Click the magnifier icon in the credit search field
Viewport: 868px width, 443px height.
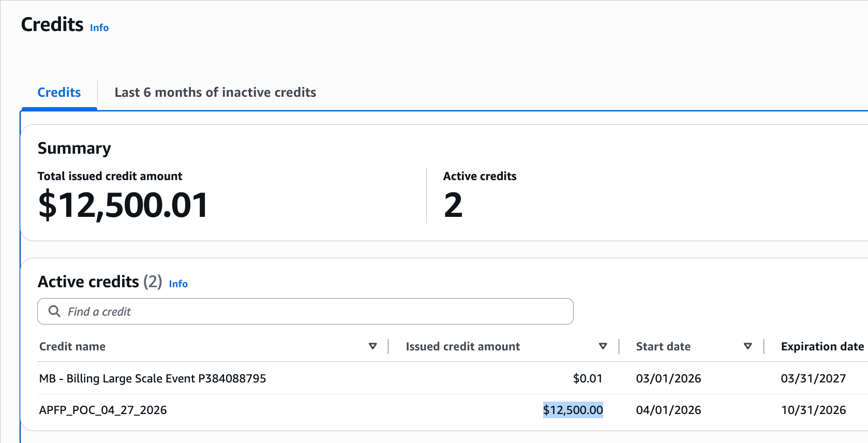click(54, 311)
